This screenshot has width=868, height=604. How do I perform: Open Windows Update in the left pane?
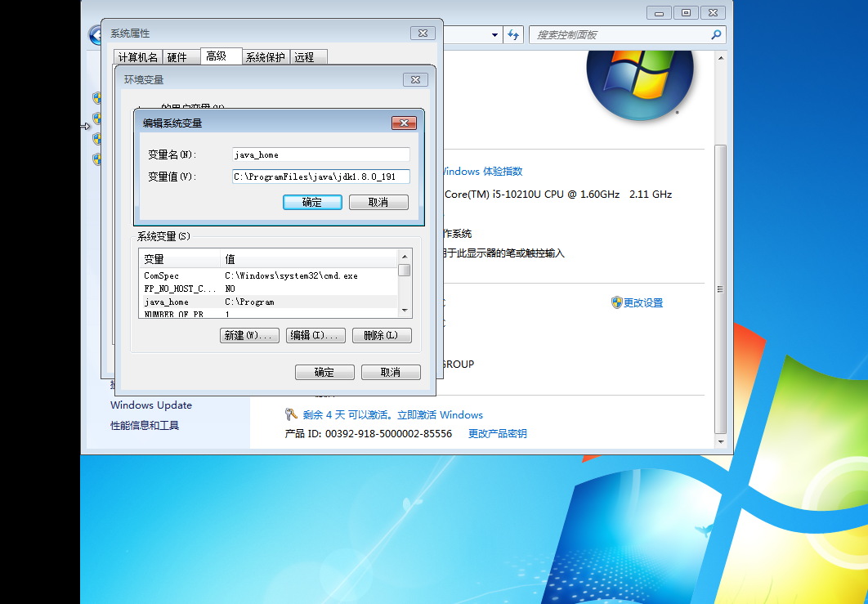coord(151,405)
